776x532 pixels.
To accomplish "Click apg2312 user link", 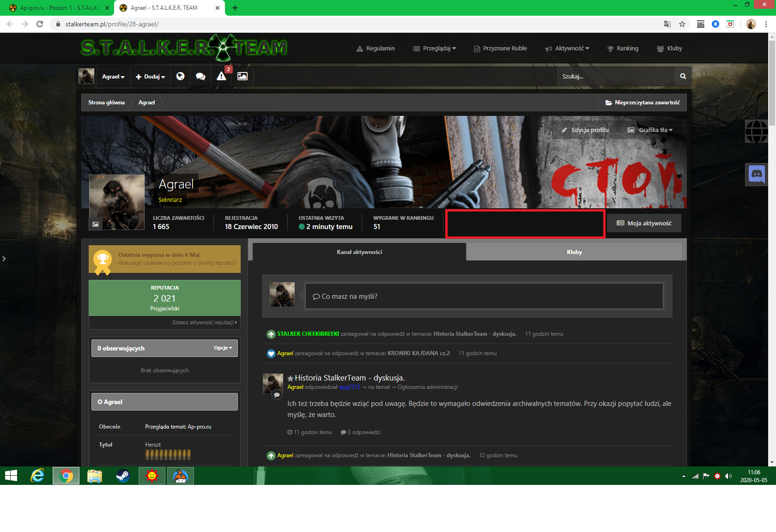I will click(x=349, y=387).
